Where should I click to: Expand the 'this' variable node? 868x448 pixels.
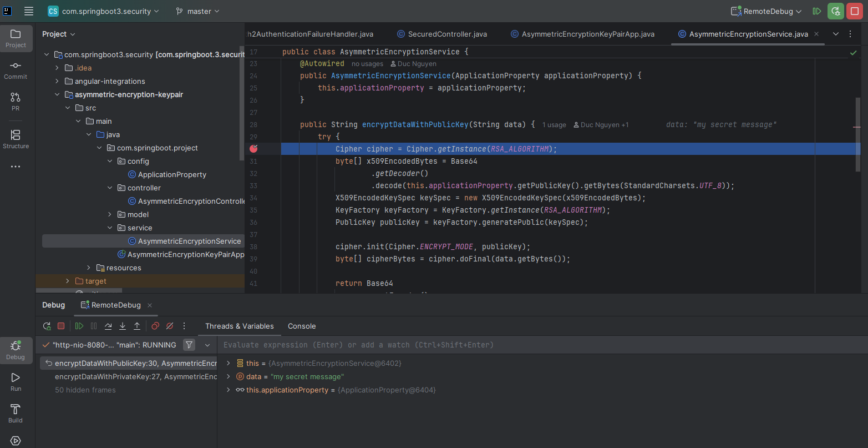[228, 363]
